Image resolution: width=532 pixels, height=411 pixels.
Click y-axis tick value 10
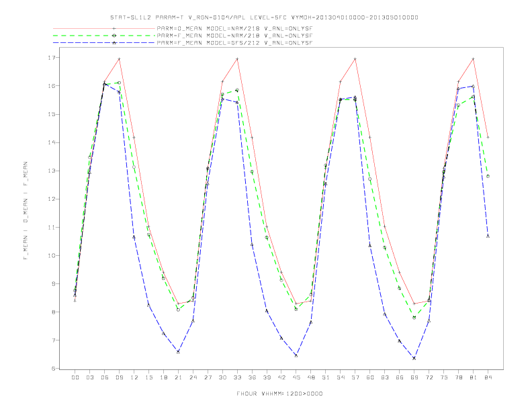[51, 255]
